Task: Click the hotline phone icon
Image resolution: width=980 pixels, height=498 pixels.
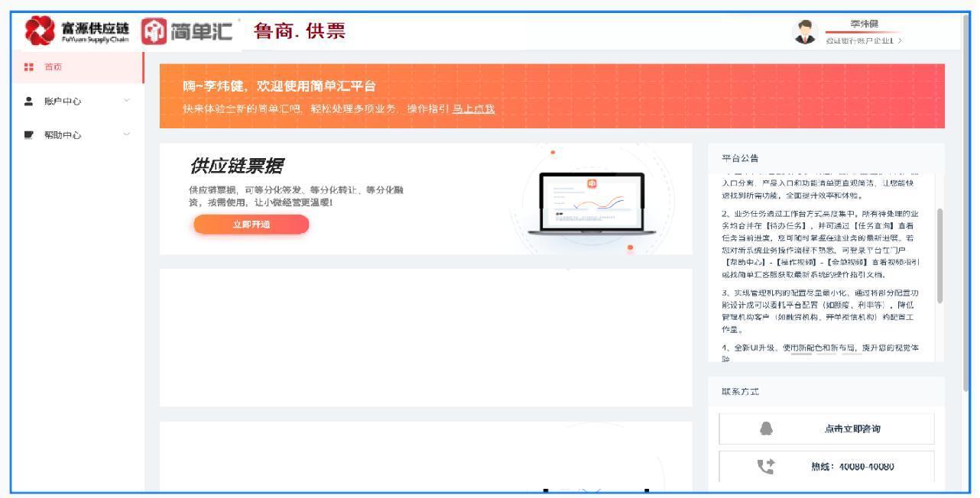Action: (765, 465)
